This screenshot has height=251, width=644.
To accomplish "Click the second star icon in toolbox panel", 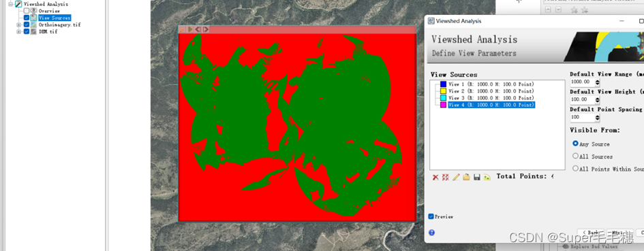I will pyautogui.click(x=585, y=10).
